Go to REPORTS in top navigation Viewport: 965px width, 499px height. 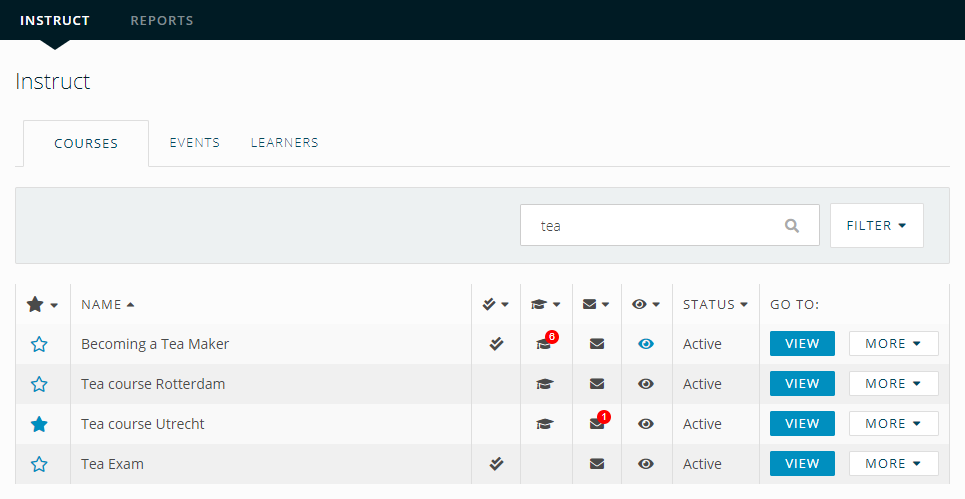(162, 20)
